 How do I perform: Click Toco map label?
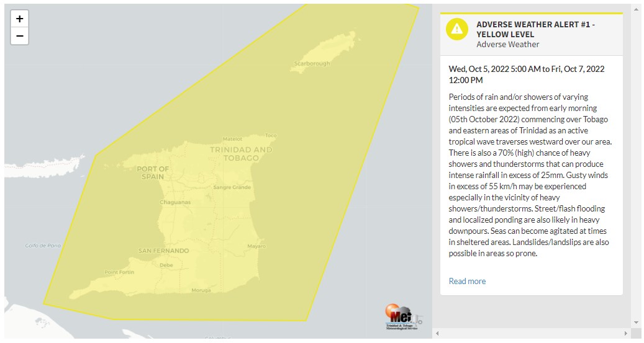(x=271, y=135)
